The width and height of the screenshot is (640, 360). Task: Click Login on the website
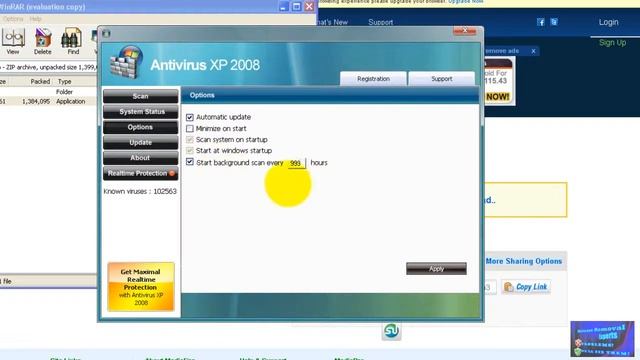[x=609, y=22]
